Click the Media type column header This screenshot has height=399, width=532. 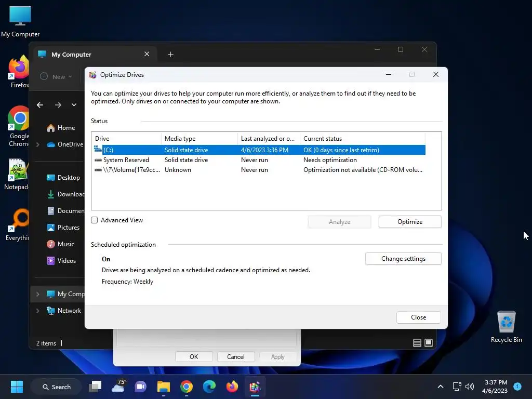point(199,138)
